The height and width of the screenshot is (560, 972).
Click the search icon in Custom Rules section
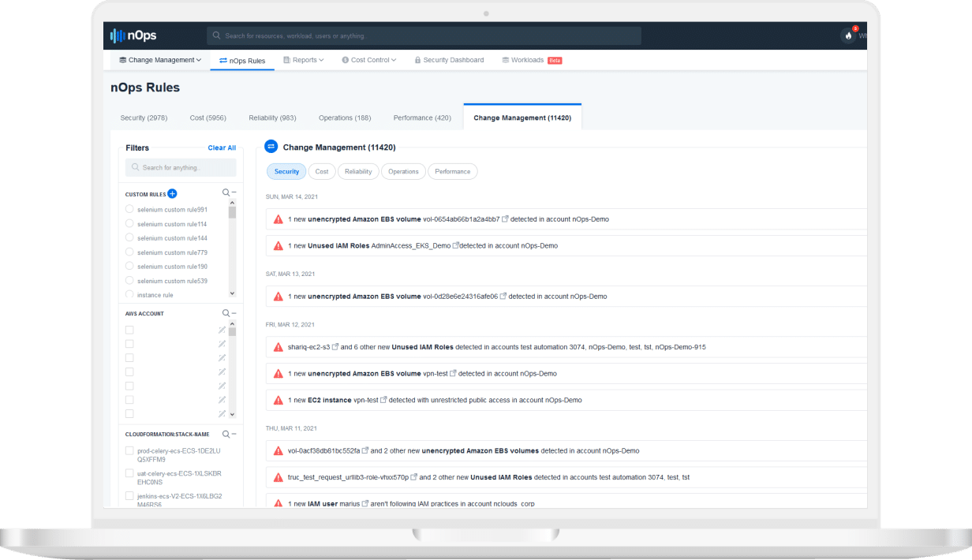(x=226, y=192)
